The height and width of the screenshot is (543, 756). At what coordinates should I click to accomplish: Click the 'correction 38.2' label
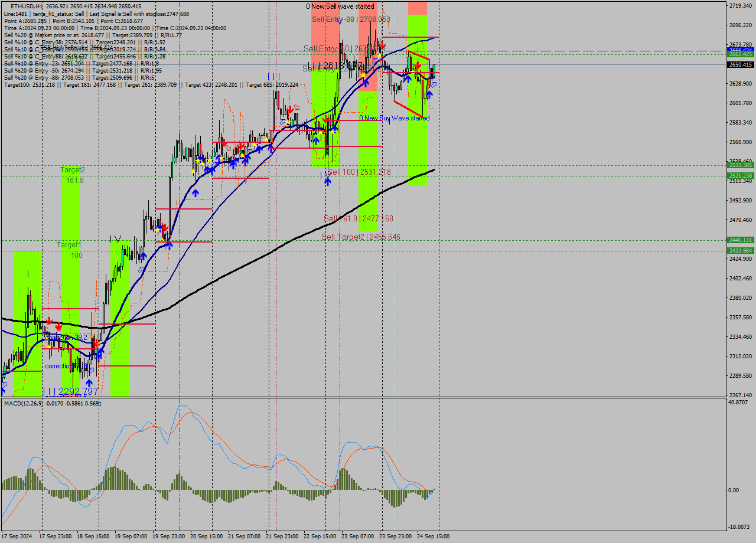(x=66, y=337)
